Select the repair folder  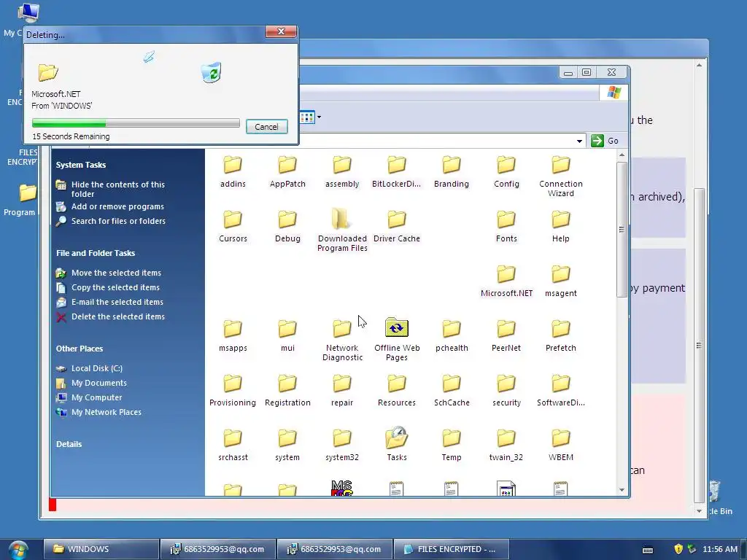click(x=342, y=391)
